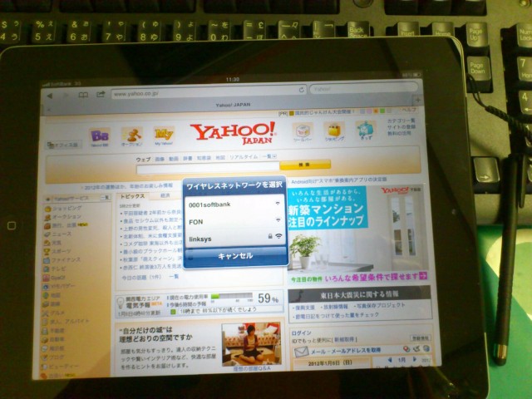The height and width of the screenshot is (399, 532).
Task: Open the GyaO! sidebar link
Action: pos(57,278)
